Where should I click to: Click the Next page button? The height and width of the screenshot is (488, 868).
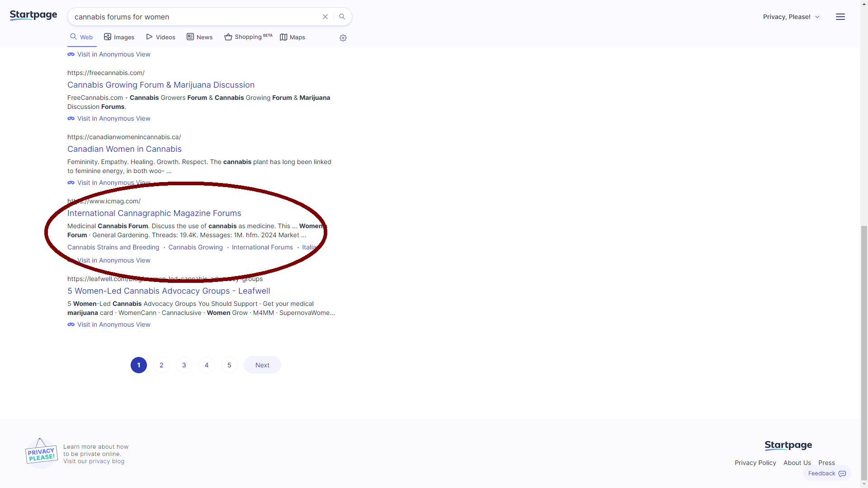point(262,365)
